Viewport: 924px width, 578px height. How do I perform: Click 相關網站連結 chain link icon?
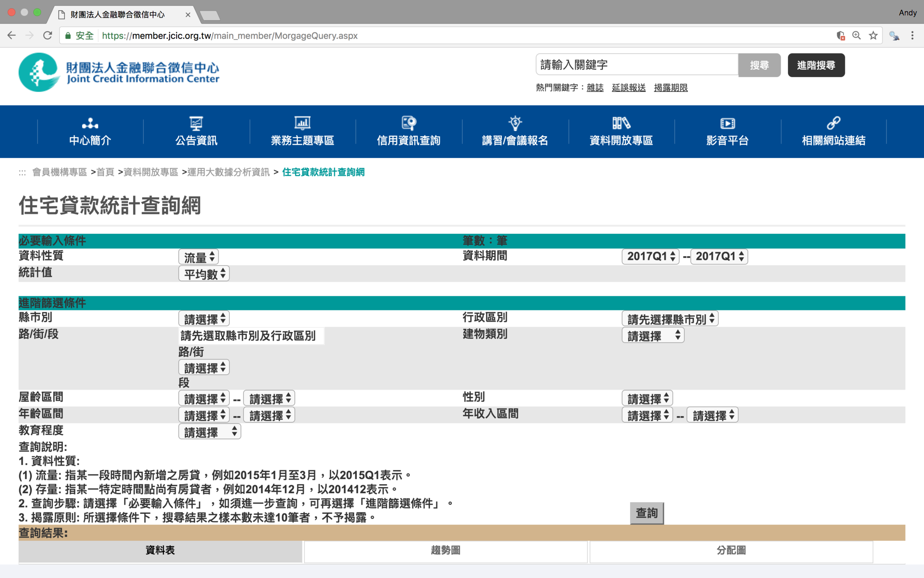pos(833,123)
